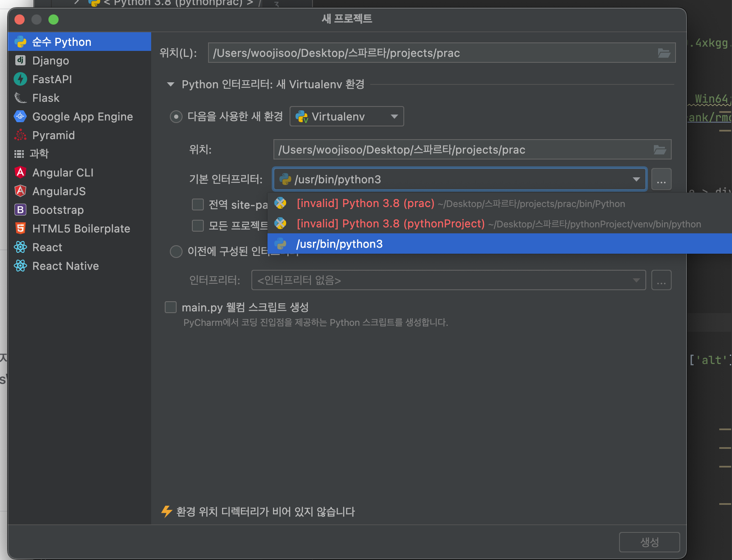Image resolution: width=732 pixels, height=560 pixels.
Task: Click the 순수 Python project type icon
Action: click(x=20, y=42)
